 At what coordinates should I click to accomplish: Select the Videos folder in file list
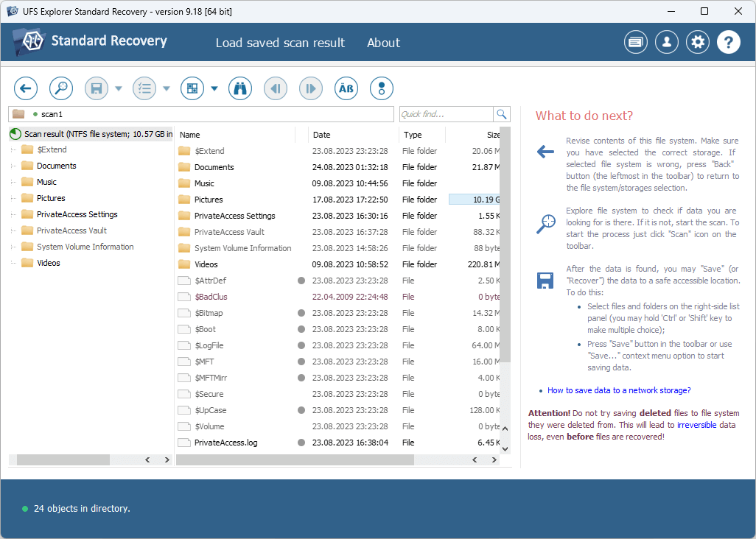click(x=206, y=264)
